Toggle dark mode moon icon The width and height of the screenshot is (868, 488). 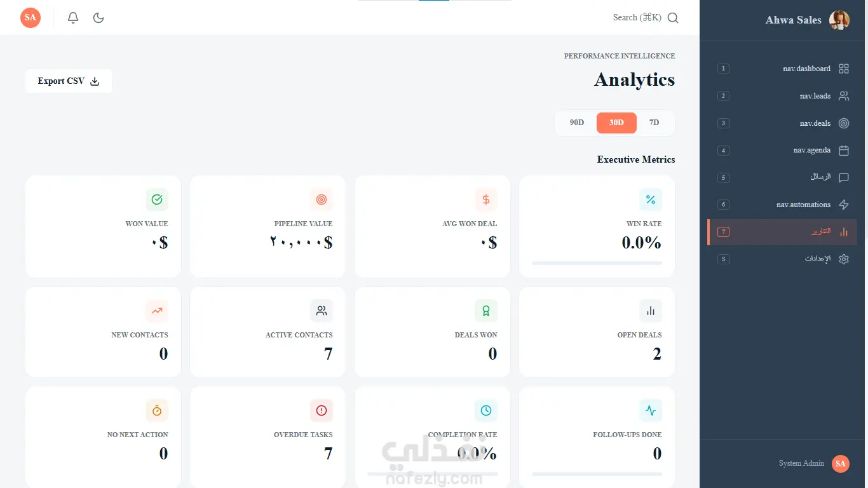98,18
